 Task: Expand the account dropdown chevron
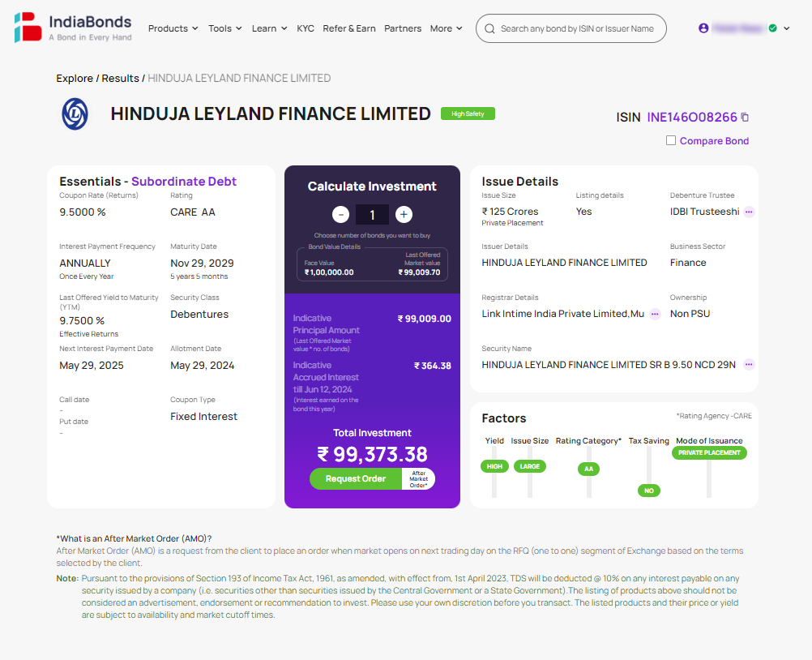[x=787, y=28]
